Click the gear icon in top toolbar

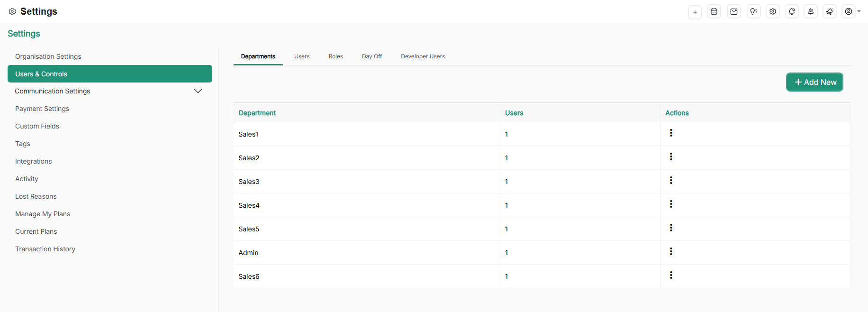[773, 12]
